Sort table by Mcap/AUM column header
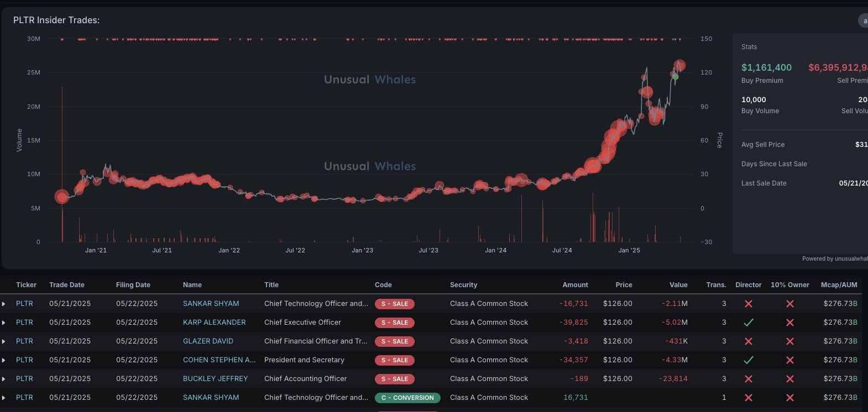 point(839,285)
